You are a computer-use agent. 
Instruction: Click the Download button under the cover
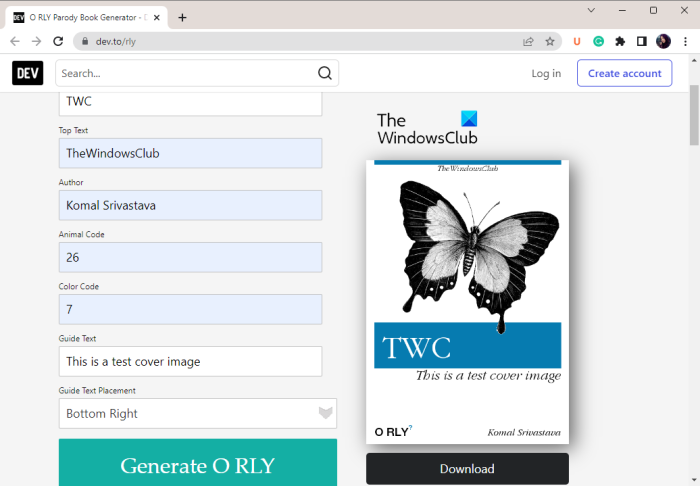pyautogui.click(x=467, y=469)
